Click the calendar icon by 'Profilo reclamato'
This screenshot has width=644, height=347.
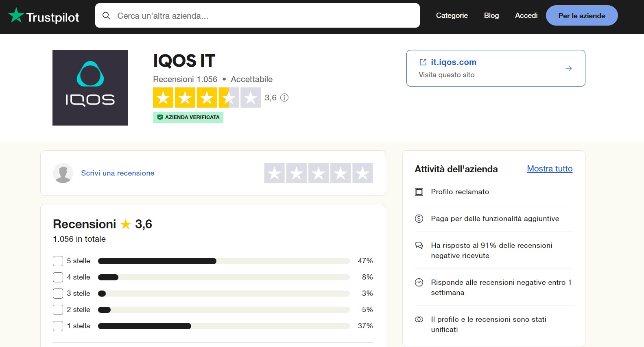(419, 192)
